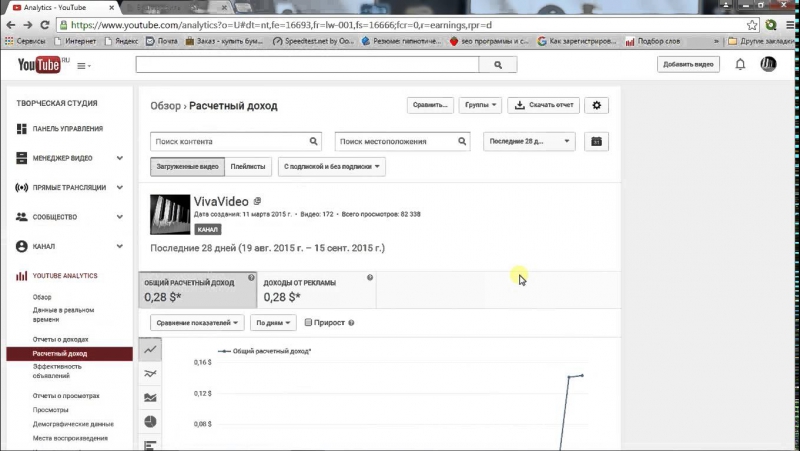
Task: Open Почта bookmark
Action: [x=162, y=41]
